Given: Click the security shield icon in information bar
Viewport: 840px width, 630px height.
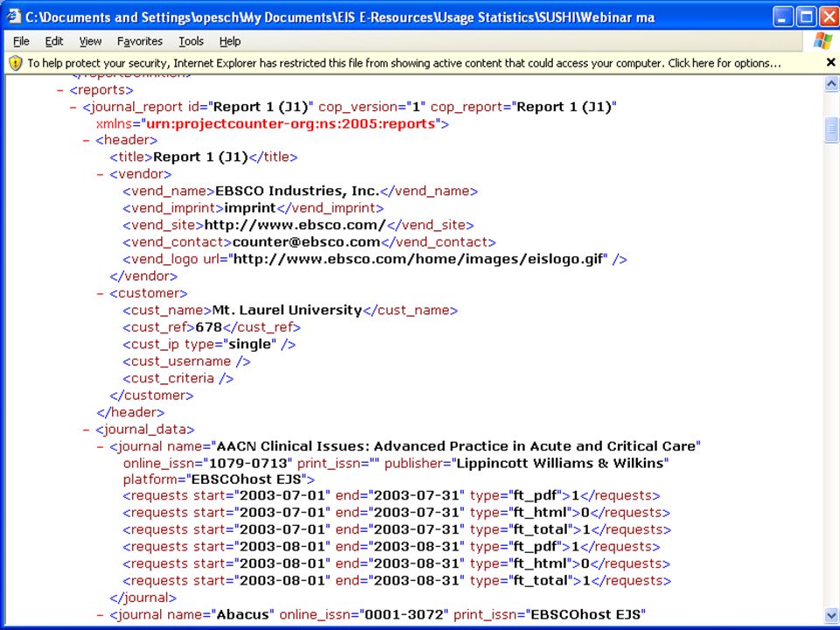Looking at the screenshot, I should (16, 63).
